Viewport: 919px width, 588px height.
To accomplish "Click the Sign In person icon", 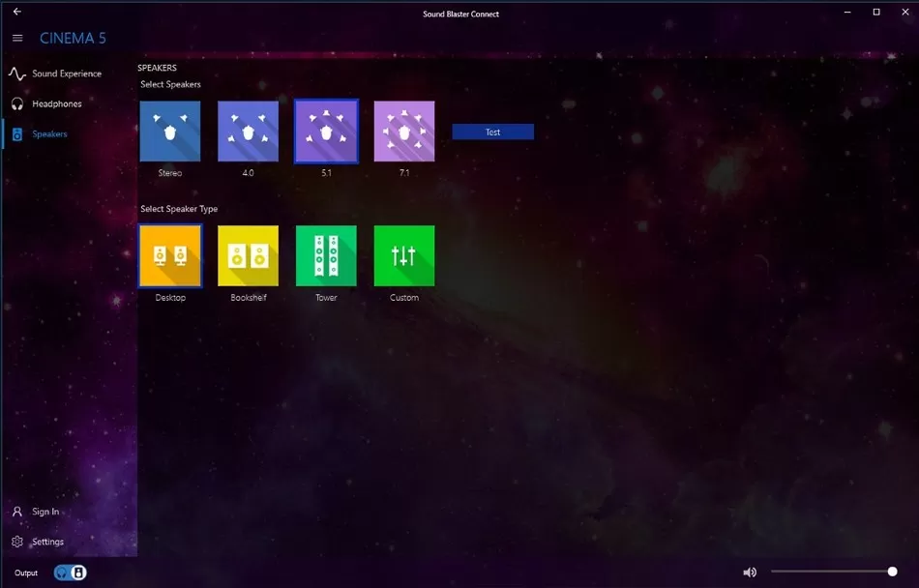I will pos(17,512).
